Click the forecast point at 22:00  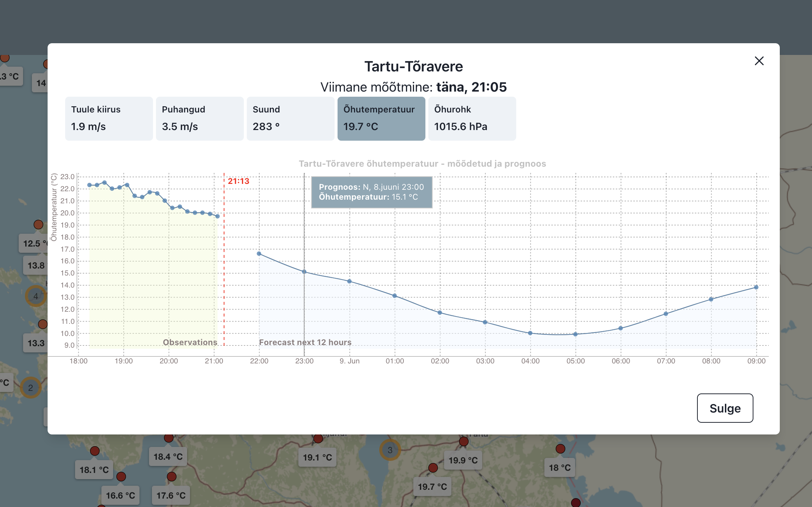click(x=259, y=253)
